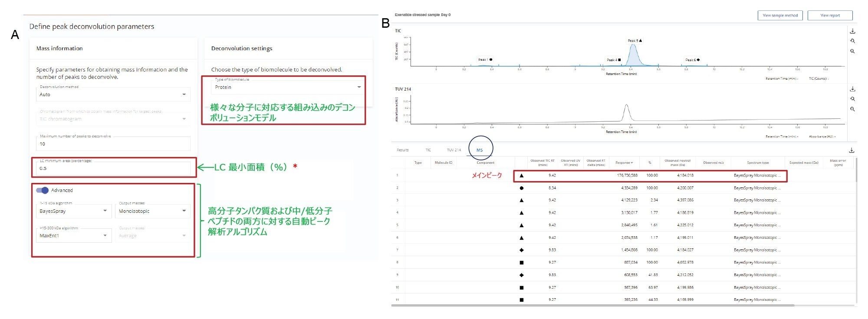Screen dimensions: 868x319
Task: Download the TIC chromatogram
Action: [x=852, y=31]
